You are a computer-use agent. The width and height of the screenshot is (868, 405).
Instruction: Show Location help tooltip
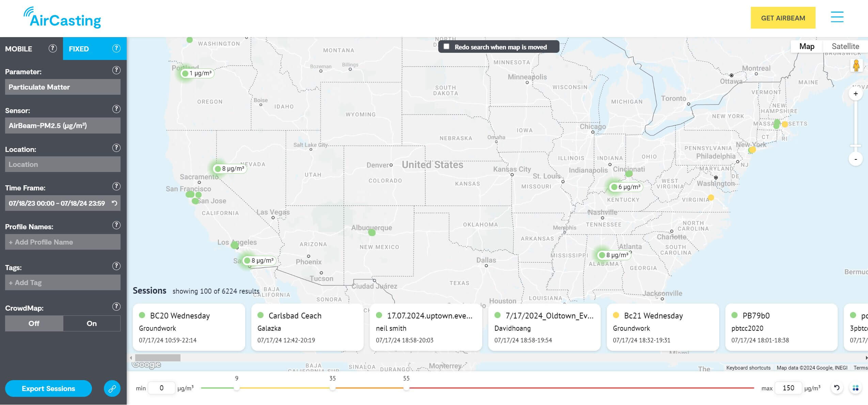tap(116, 148)
